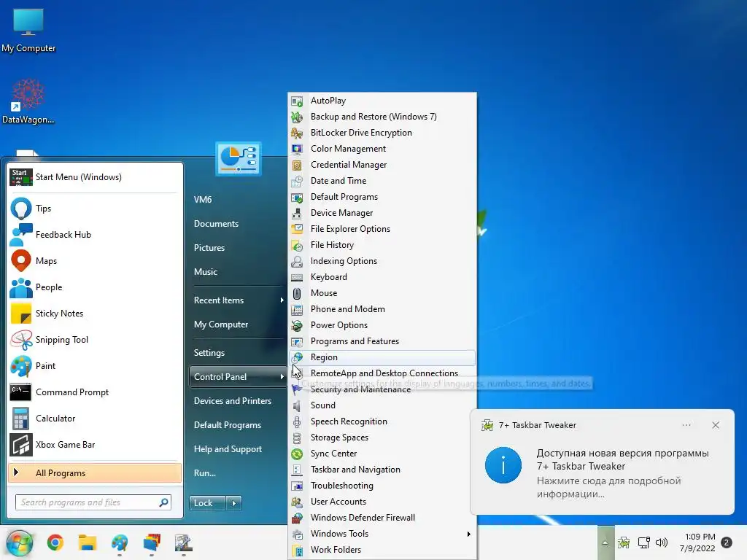This screenshot has height=560, width=747.
Task: Click the Color Management icon
Action: (x=297, y=149)
